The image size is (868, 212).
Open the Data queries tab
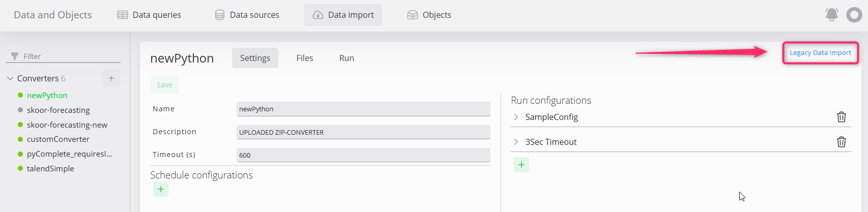coord(149,15)
